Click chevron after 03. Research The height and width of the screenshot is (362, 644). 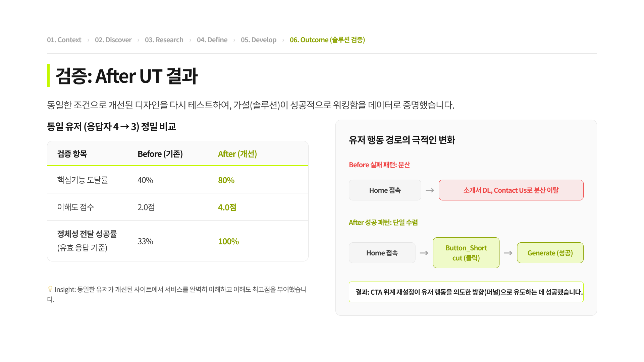(x=190, y=40)
